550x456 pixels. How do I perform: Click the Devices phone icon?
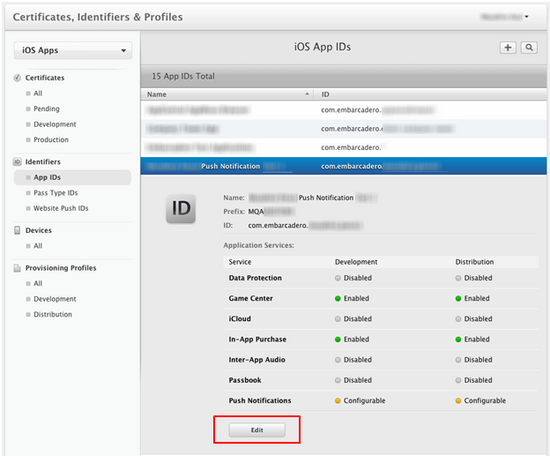[x=17, y=230]
